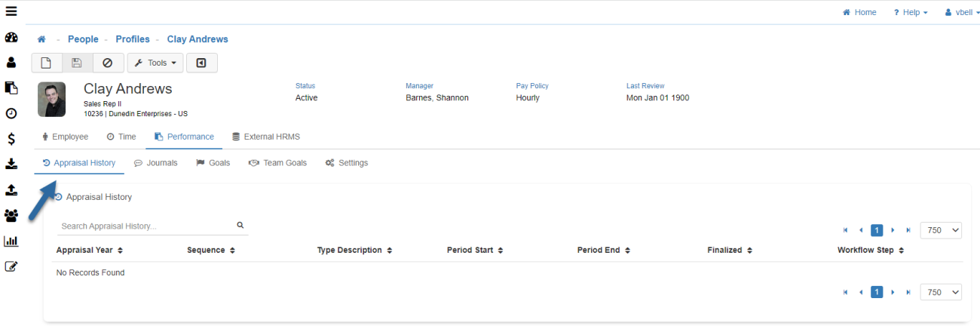The height and width of the screenshot is (326, 980).
Task: Click the cancel circle-slash toolbar icon
Action: (107, 63)
